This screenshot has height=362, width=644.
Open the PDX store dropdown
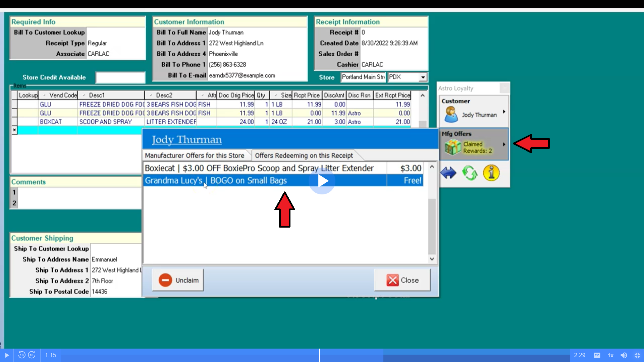click(x=423, y=77)
